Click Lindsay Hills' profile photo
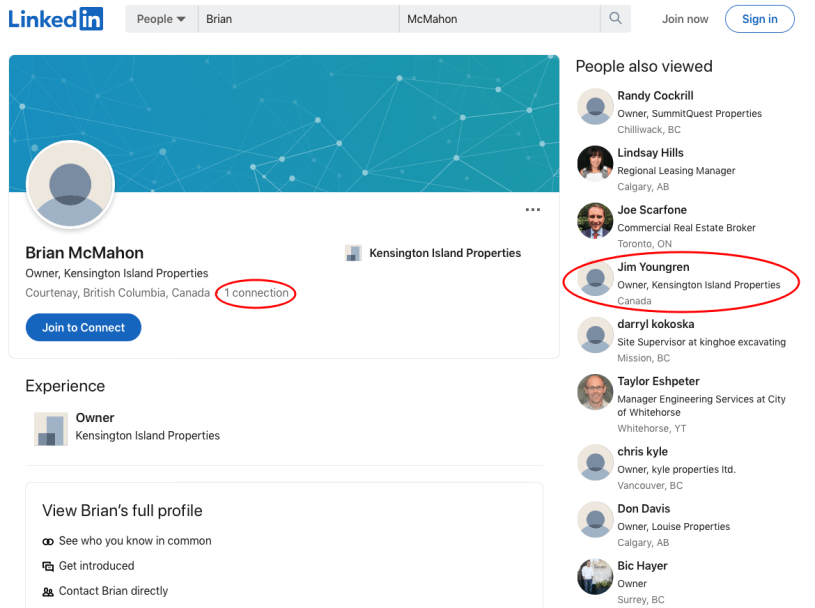 click(x=595, y=163)
